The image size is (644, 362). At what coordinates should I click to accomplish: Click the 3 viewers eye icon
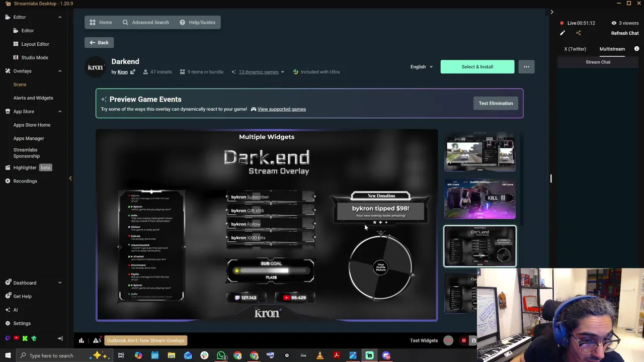point(614,23)
